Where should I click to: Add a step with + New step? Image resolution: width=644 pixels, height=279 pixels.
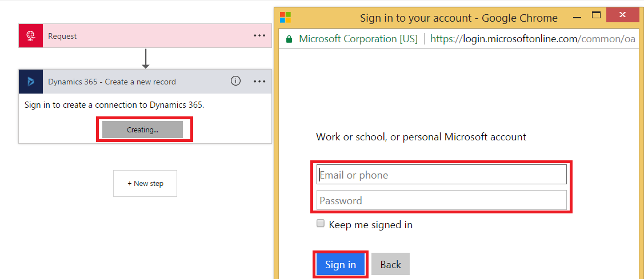tap(145, 183)
